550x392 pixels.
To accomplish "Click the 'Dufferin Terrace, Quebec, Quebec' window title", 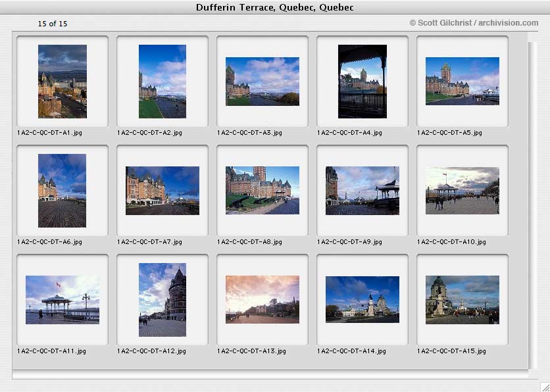I will 274,7.
